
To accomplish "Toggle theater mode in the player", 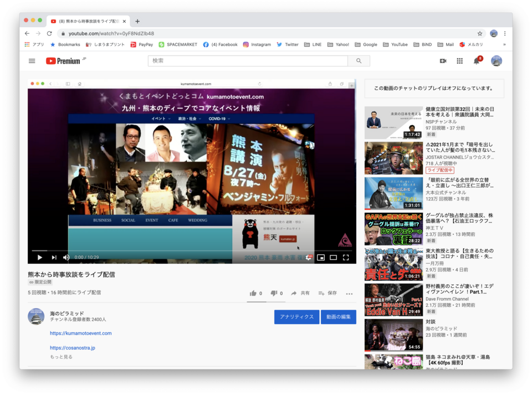I will pos(332,257).
